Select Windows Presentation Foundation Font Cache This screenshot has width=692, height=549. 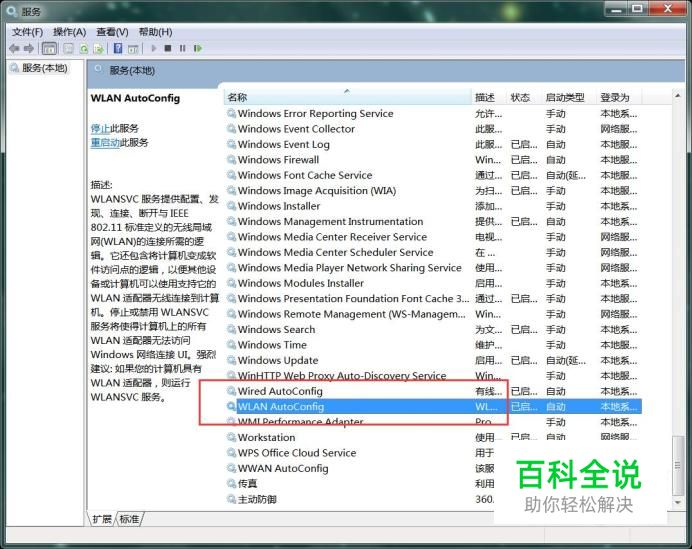433,299
